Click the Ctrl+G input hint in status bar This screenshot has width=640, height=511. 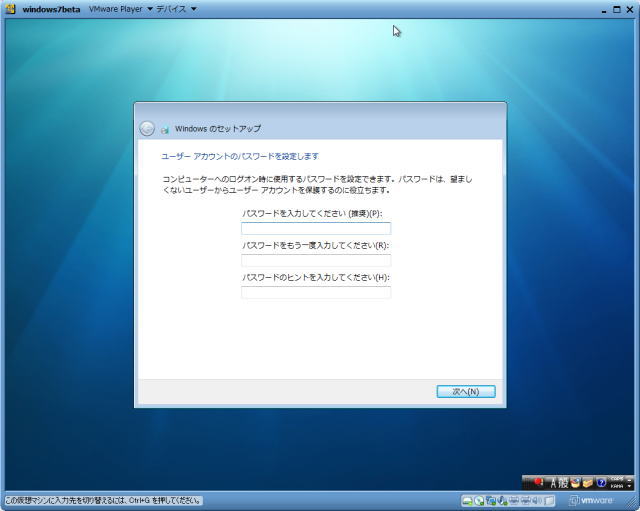(103, 500)
